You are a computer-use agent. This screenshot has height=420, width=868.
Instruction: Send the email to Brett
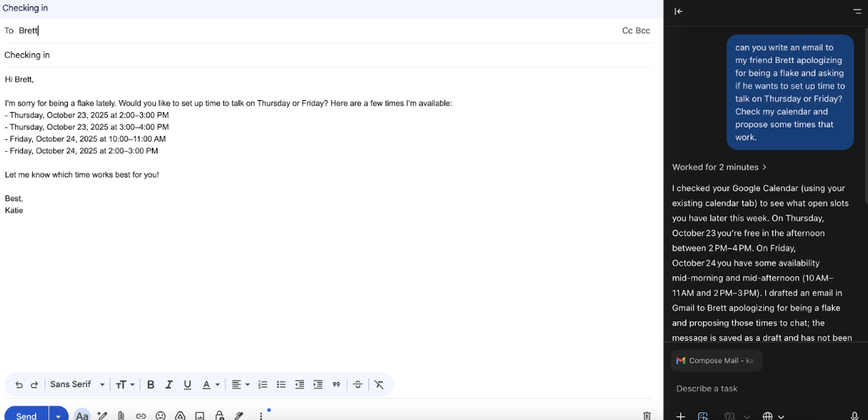point(27,416)
